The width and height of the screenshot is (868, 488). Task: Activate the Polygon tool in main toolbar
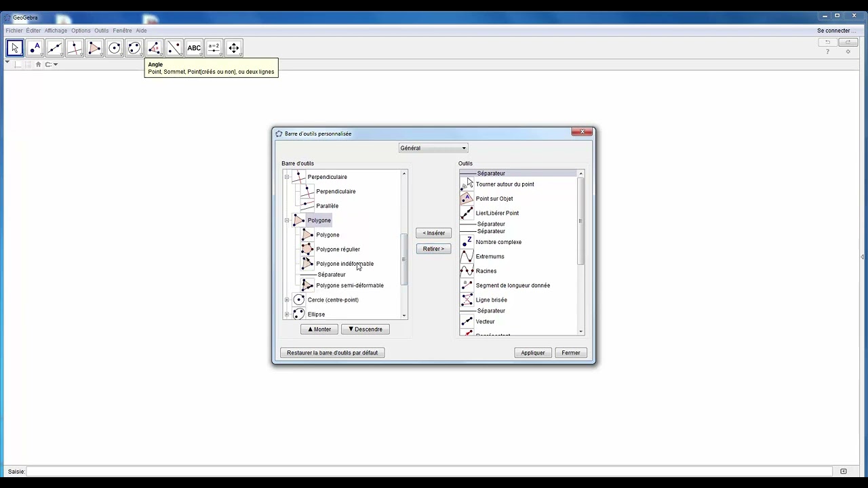(x=94, y=47)
